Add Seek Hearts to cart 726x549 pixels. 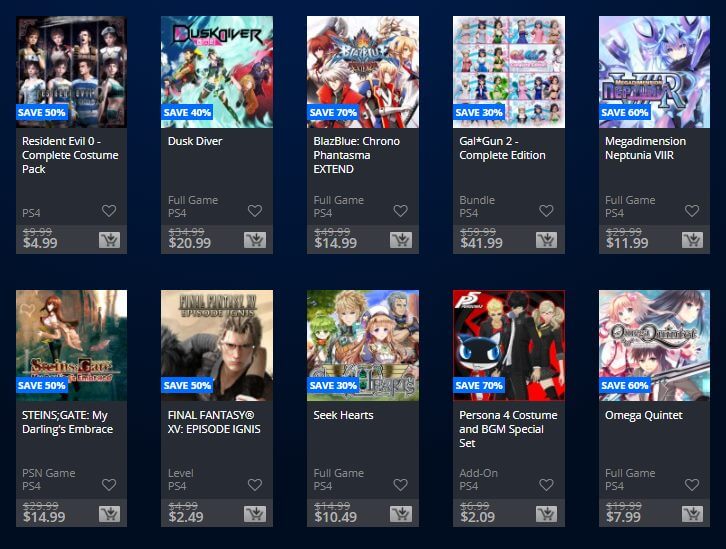point(401,514)
